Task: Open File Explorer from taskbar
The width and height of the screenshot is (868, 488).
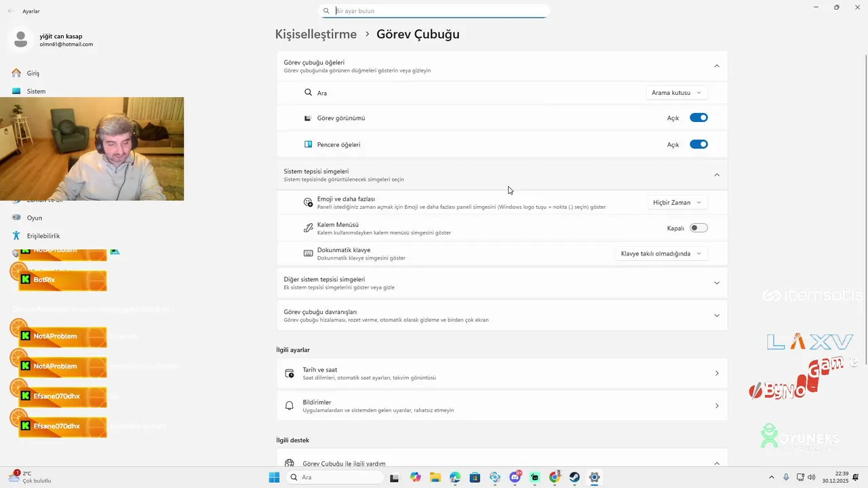Action: [435, 477]
